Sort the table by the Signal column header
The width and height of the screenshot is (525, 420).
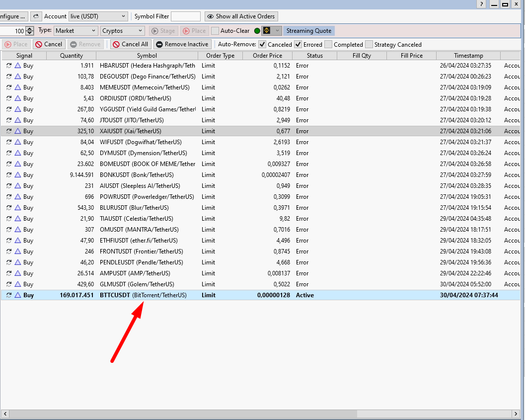click(x=24, y=56)
